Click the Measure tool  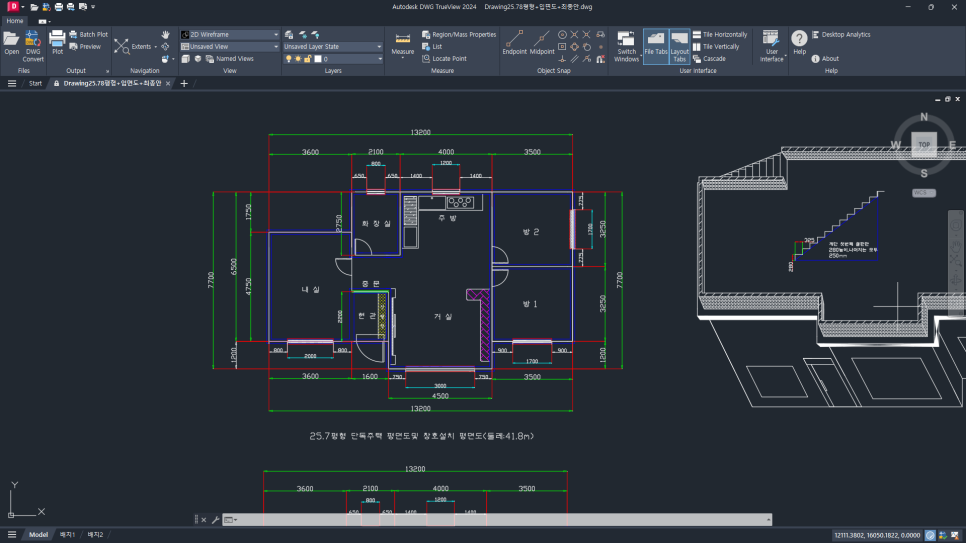pyautogui.click(x=402, y=43)
